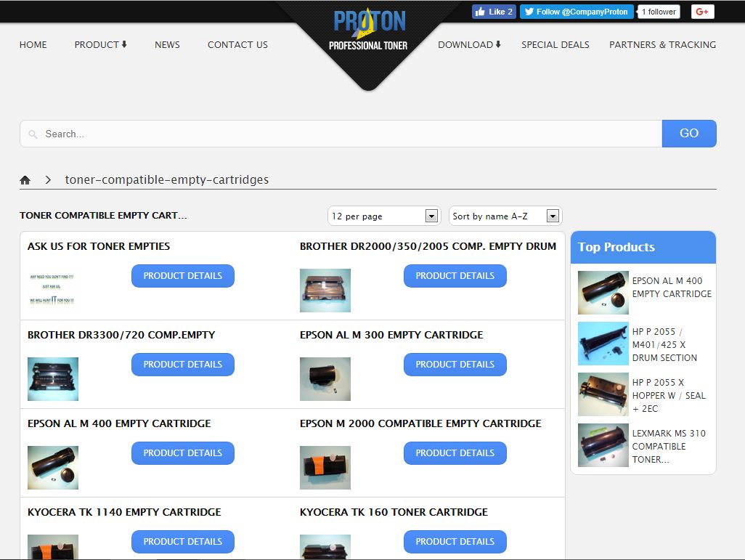The image size is (745, 560).
Task: Click Lexmark MS 310 toner thumbnail
Action: [x=603, y=445]
